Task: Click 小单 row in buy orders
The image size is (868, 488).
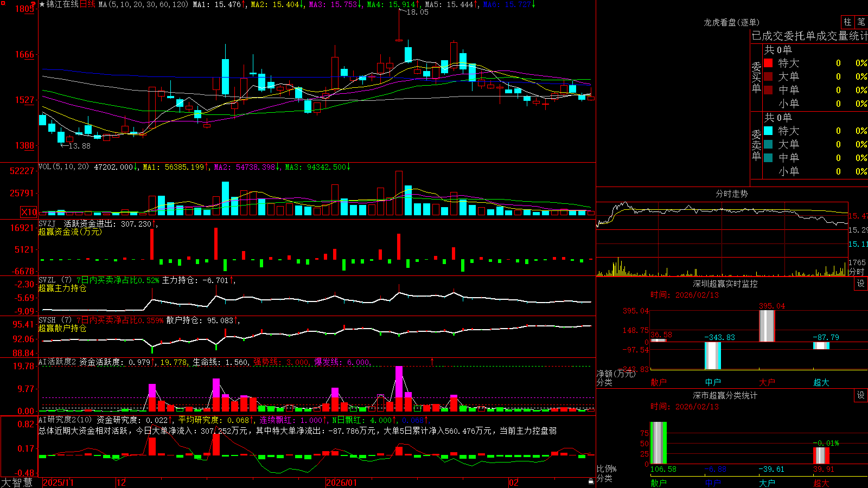Action: point(815,104)
